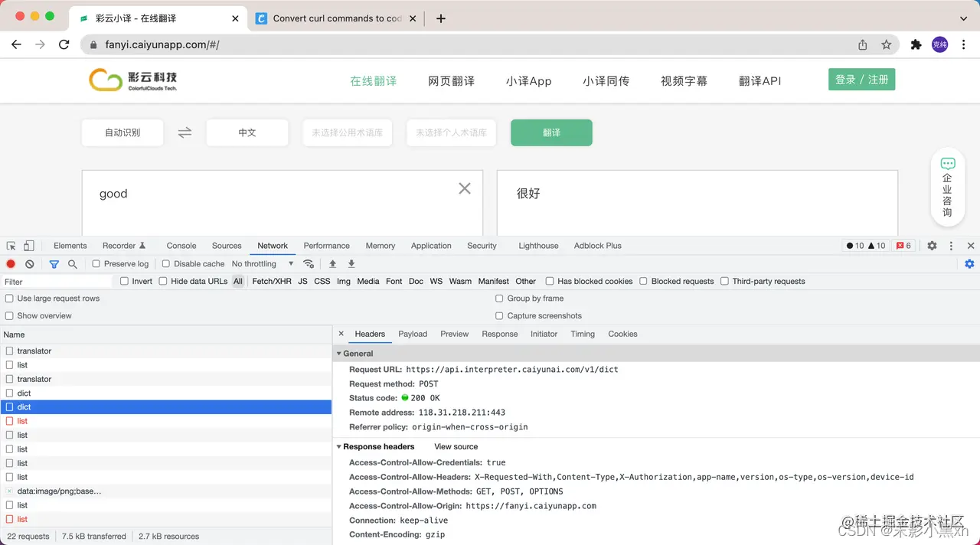Open the 企业咨询 chat widget
This screenshot has width=980, height=545.
948,187
